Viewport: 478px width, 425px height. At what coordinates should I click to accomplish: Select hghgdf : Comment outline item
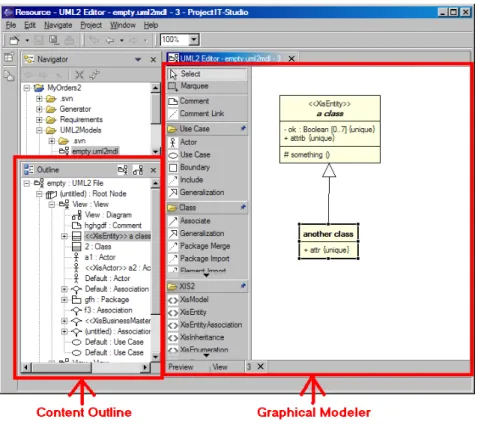click(113, 226)
